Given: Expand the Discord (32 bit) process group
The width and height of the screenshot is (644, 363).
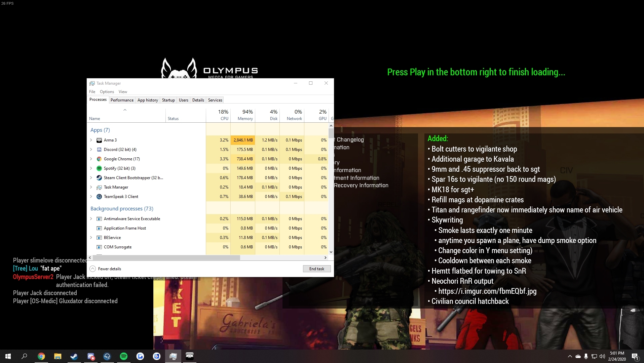Looking at the screenshot, I should tap(91, 150).
